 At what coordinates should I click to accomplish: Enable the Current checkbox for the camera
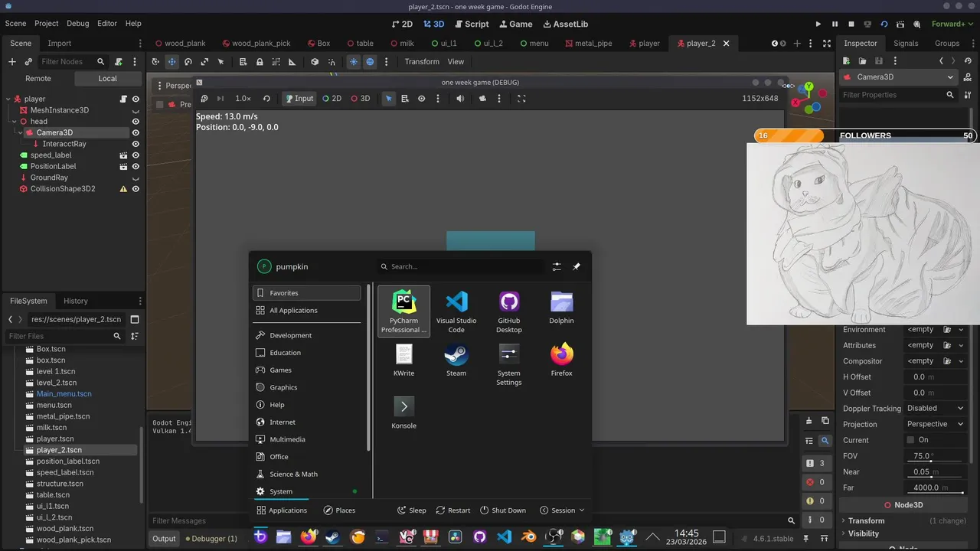[x=910, y=440]
